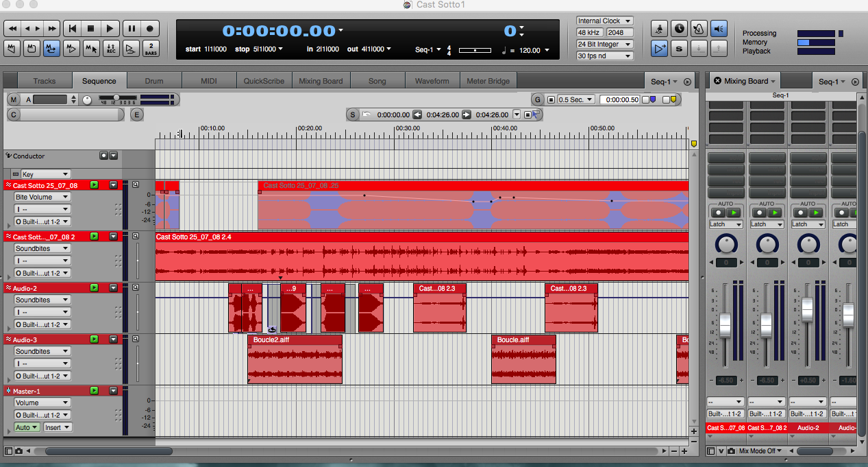Click the countoff '2 BARS' button
868x467 pixels.
(x=151, y=49)
